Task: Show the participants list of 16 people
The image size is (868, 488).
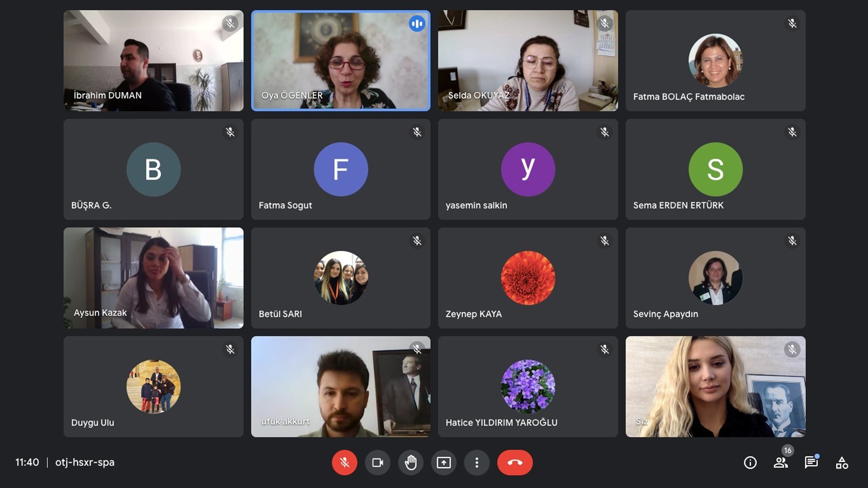Action: point(781,462)
